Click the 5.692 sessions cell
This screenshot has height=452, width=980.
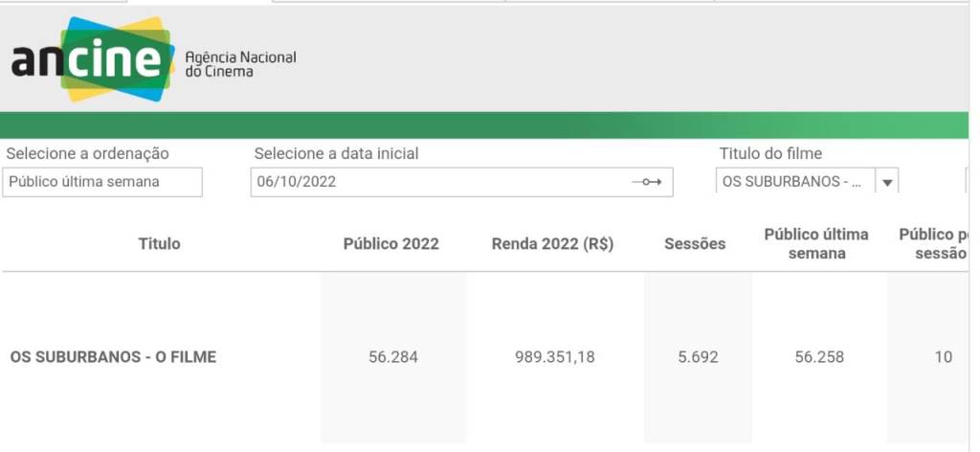[698, 357]
